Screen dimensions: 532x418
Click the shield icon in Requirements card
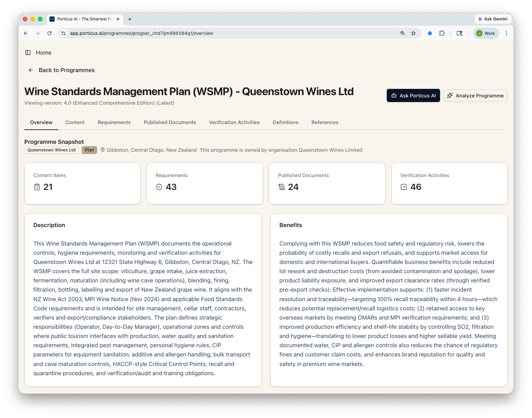pos(159,187)
